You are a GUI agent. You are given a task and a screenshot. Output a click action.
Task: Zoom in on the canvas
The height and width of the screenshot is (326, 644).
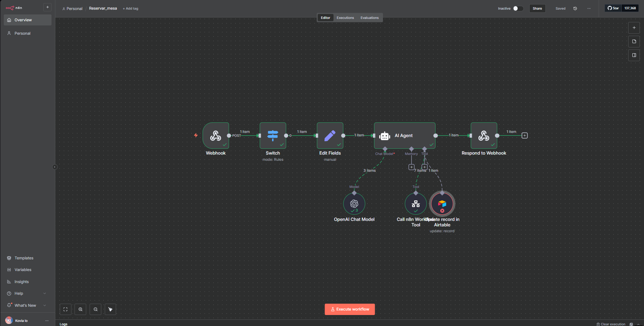[80, 309]
